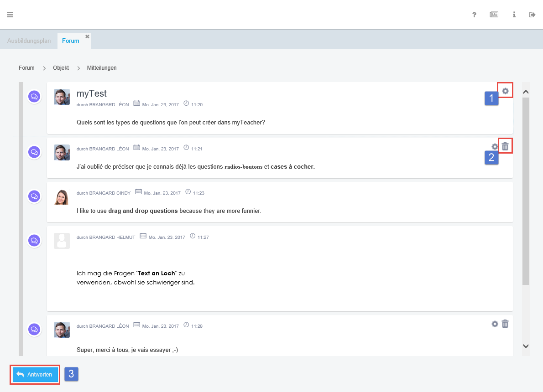Image resolution: width=543 pixels, height=392 pixels.
Task: Open the news icon in header
Action: click(494, 15)
